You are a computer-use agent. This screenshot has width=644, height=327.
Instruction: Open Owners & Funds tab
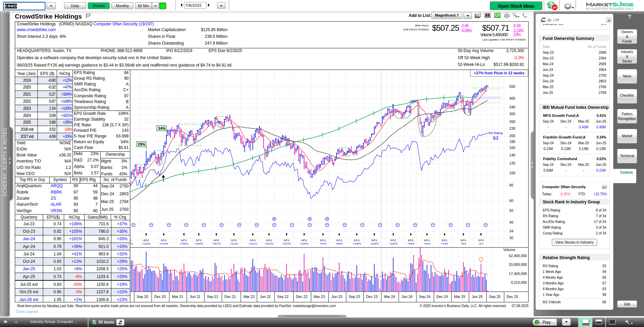[627, 36]
